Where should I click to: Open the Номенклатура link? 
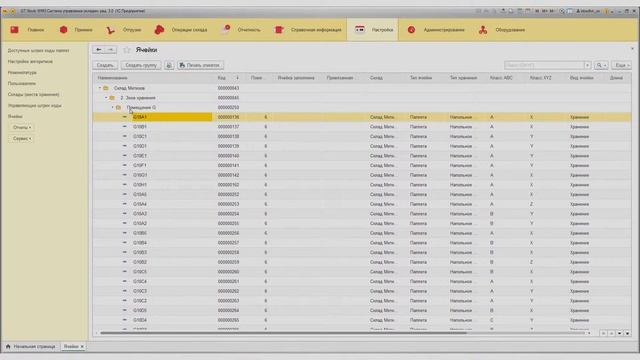22,73
